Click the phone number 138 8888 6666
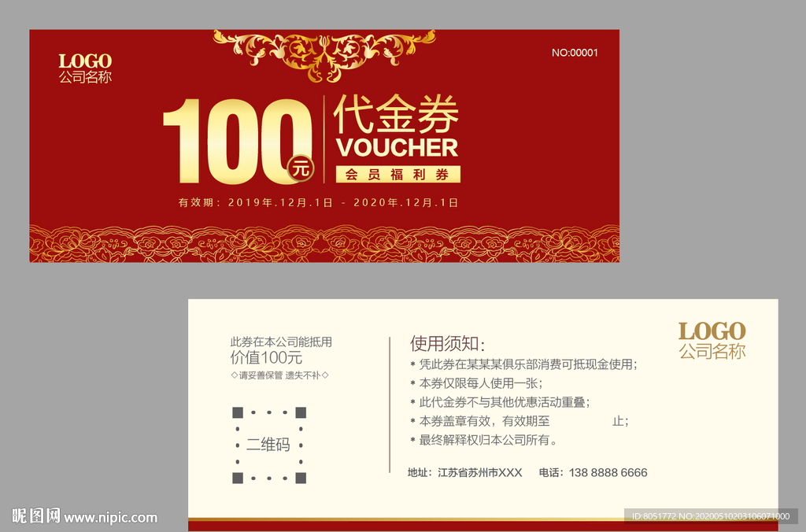This screenshot has width=806, height=532. click(x=608, y=472)
